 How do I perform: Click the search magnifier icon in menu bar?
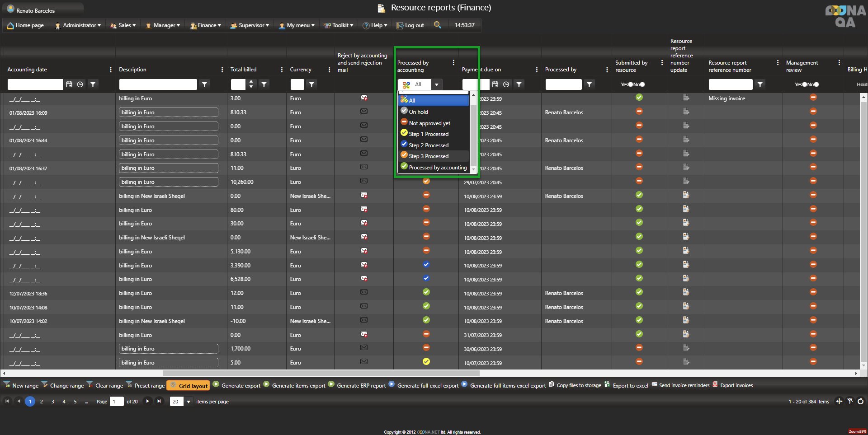click(x=437, y=25)
